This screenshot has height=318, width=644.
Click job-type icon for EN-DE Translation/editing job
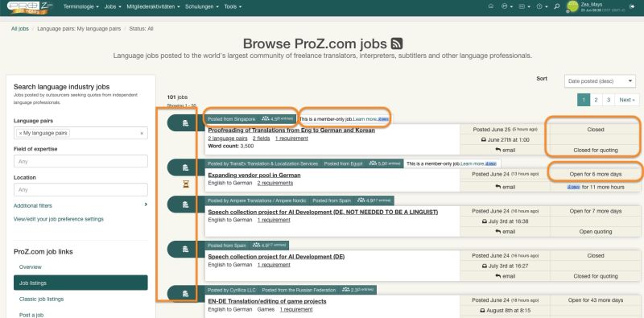point(185,293)
